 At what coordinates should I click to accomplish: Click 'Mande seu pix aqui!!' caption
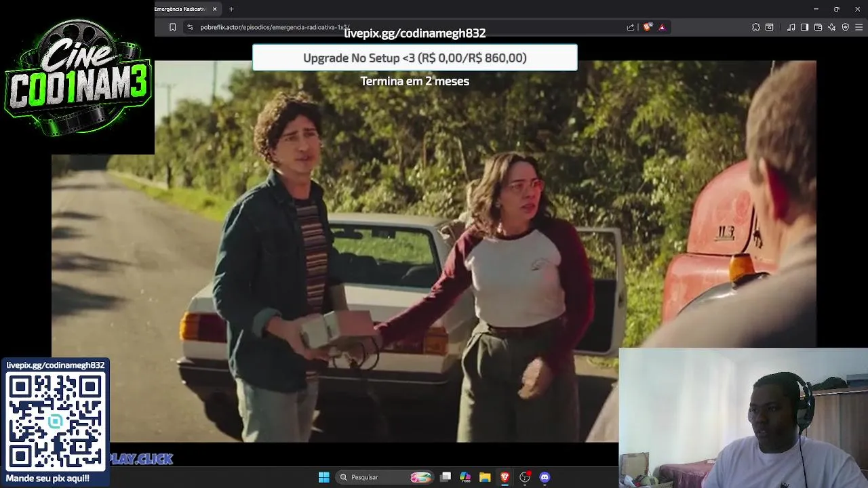(47, 479)
